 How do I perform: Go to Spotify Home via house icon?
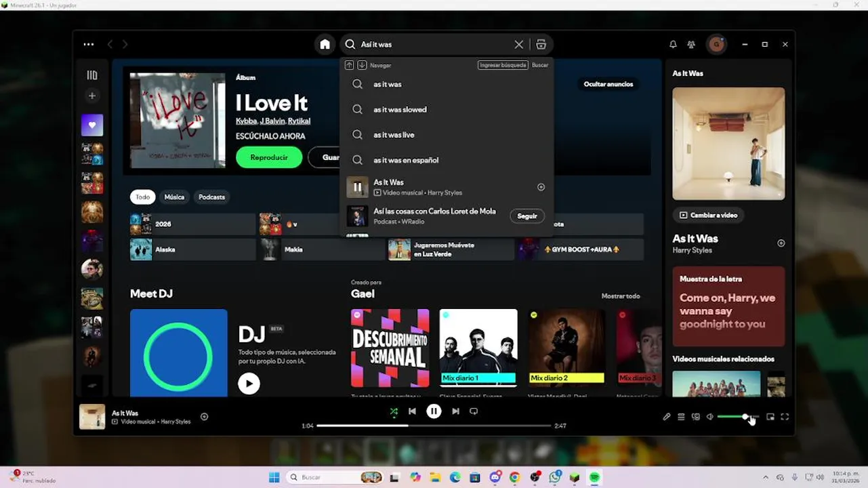coord(325,44)
